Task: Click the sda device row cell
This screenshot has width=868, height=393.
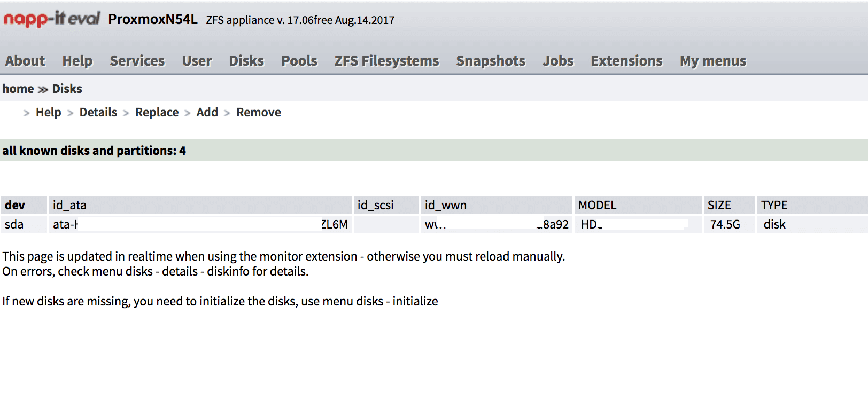Action: 24,224
